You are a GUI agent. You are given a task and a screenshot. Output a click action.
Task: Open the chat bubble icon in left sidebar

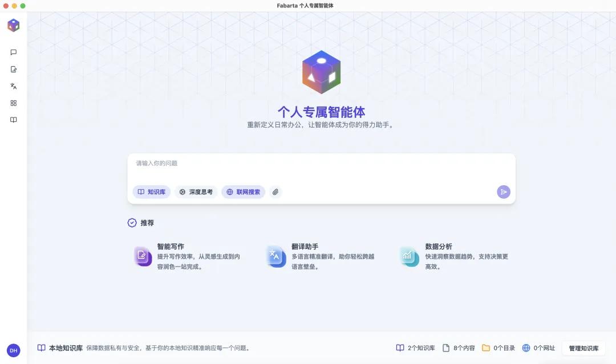(x=13, y=52)
